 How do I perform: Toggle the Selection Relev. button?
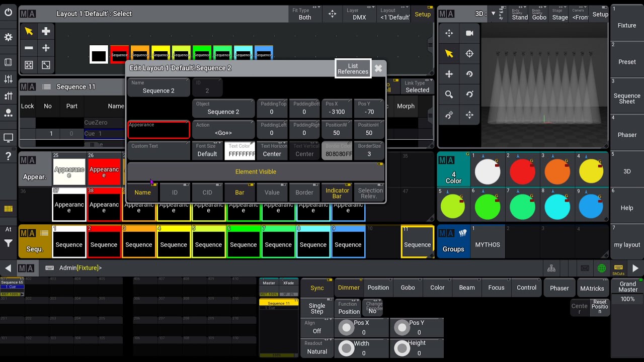[x=370, y=192]
